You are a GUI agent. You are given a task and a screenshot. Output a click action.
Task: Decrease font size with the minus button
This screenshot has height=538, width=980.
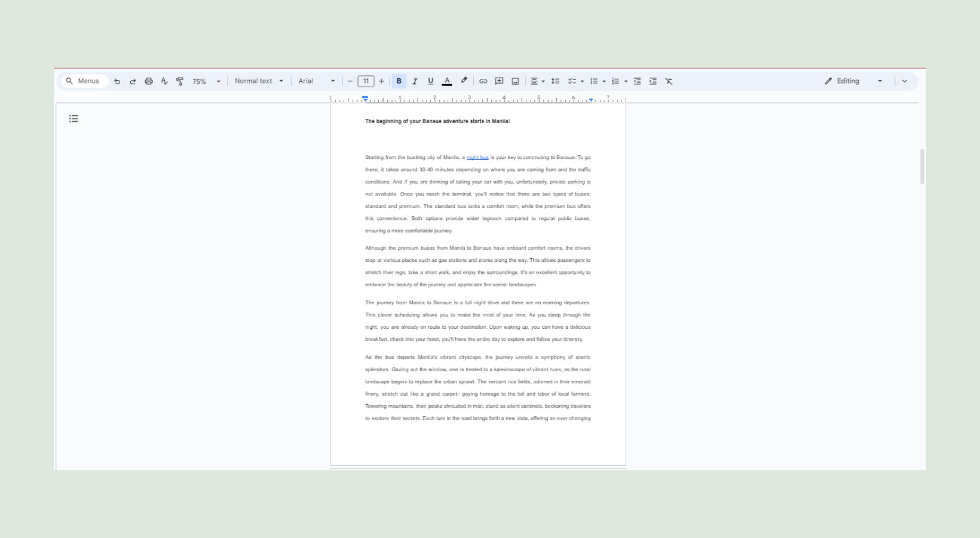point(350,81)
